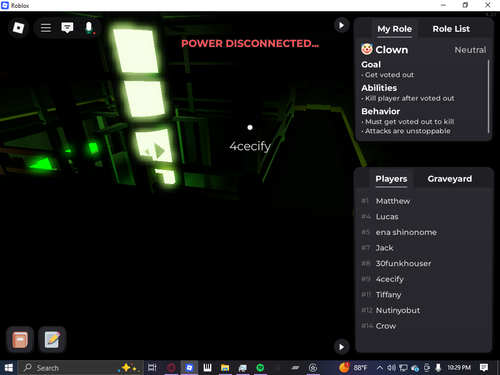The width and height of the screenshot is (500, 375).
Task: Open the Windows Start menu
Action: [8, 368]
